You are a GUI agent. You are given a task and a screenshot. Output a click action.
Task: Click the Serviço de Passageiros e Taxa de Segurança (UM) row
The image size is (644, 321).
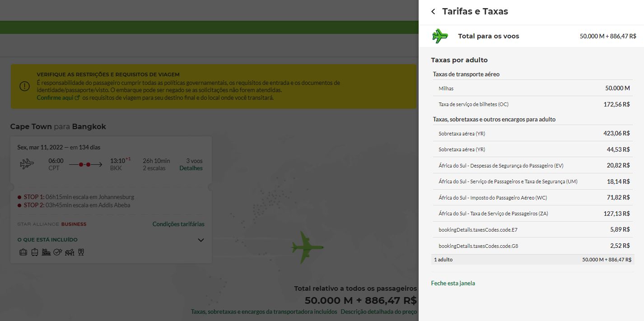point(533,181)
